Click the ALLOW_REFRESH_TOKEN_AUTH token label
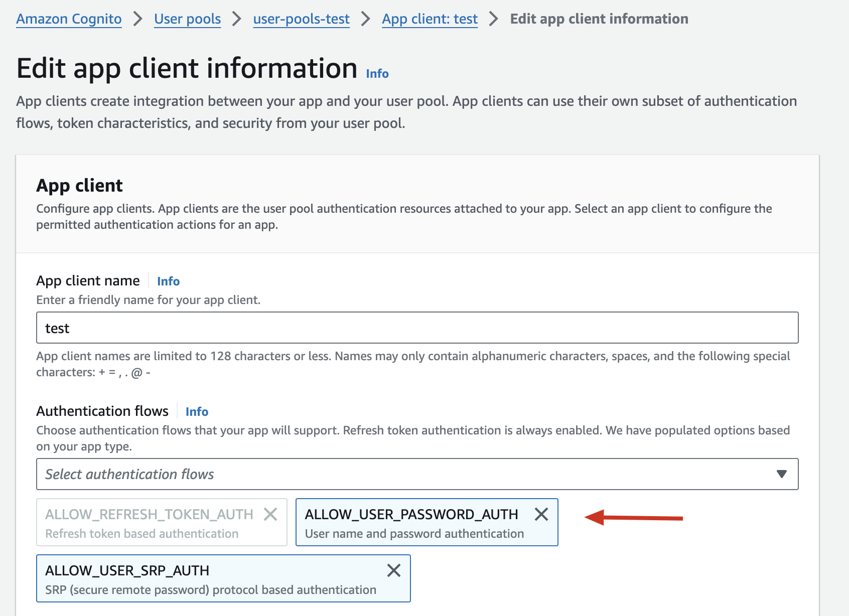This screenshot has width=849, height=616. (149, 515)
